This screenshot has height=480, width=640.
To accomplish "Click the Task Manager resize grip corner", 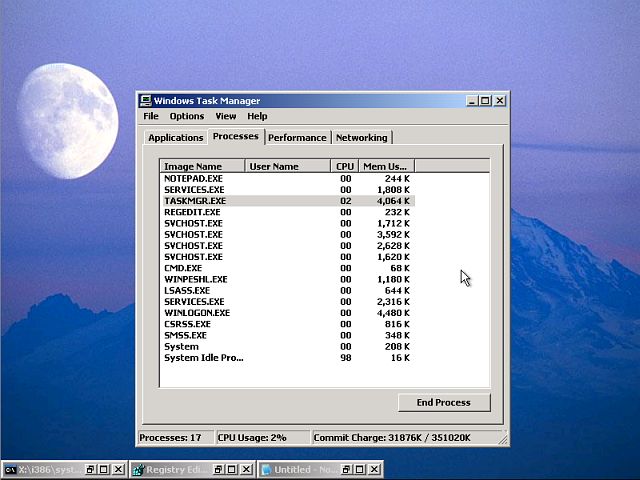I will point(503,440).
